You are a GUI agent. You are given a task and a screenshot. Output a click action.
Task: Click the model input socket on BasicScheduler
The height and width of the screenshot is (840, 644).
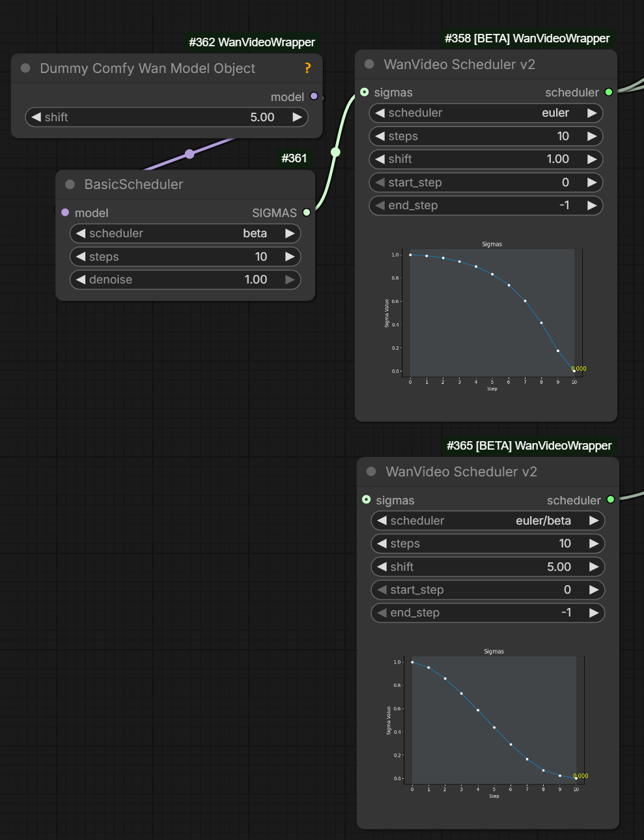coord(64,212)
